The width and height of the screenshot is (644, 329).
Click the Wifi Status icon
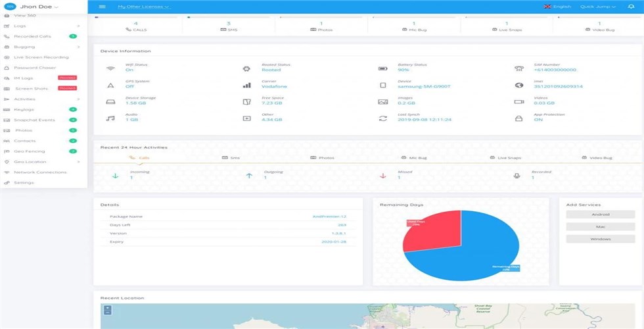pos(110,68)
